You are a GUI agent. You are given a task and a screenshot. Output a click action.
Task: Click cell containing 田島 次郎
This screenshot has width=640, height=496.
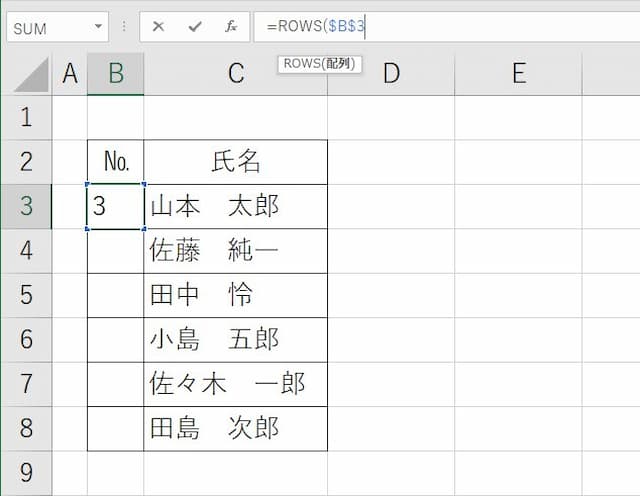click(236, 428)
